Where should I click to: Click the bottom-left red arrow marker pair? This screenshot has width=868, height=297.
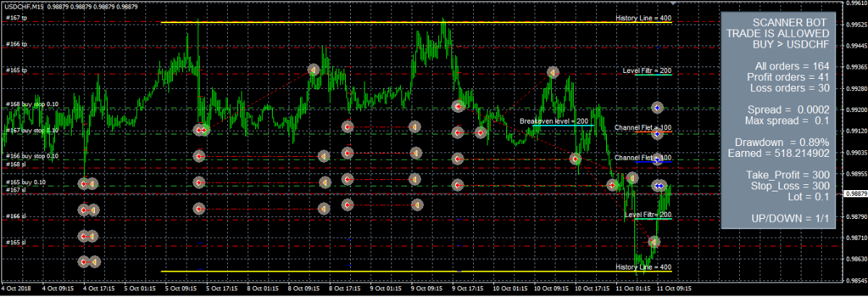point(89,262)
